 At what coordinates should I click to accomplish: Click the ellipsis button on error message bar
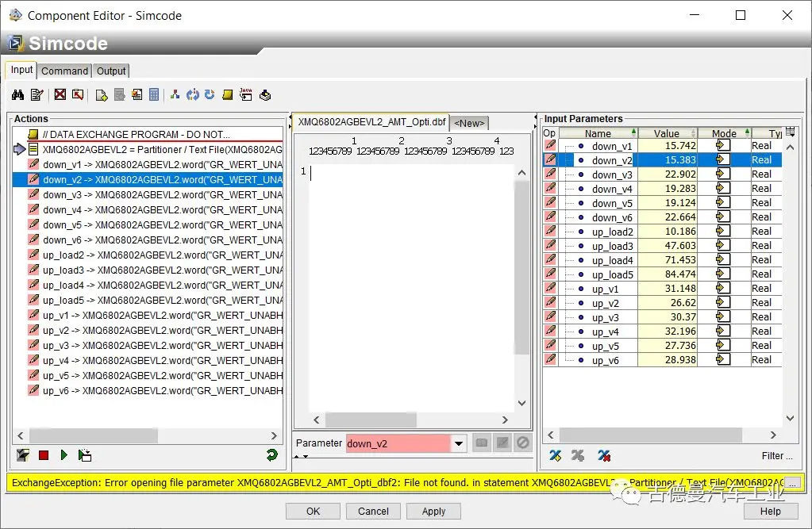[793, 482]
